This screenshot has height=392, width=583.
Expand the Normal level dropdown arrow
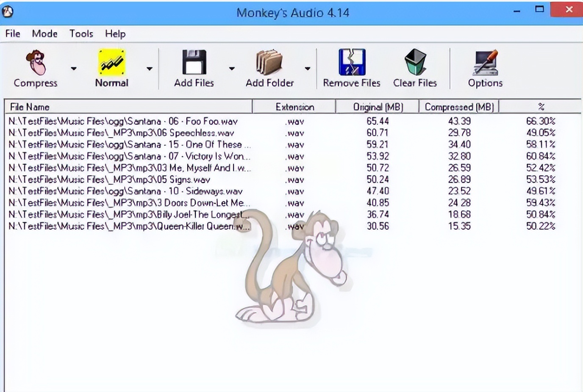click(x=150, y=69)
